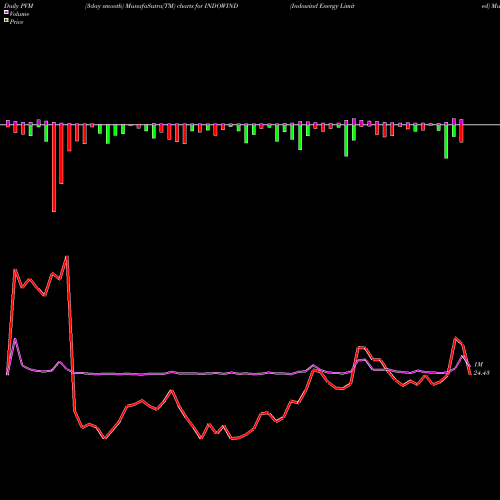Click the Indowind Energy Limited company label
This screenshot has width=500, height=500.
point(322,6)
